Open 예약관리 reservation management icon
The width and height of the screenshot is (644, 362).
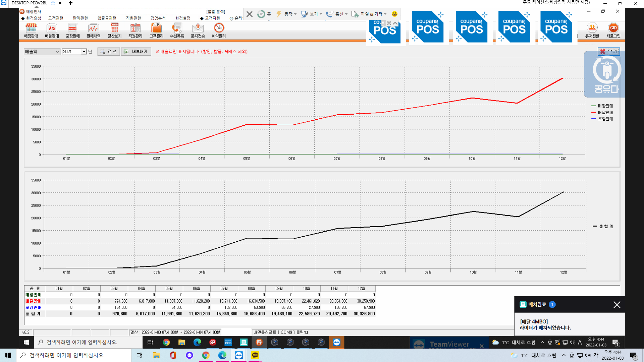click(x=219, y=31)
